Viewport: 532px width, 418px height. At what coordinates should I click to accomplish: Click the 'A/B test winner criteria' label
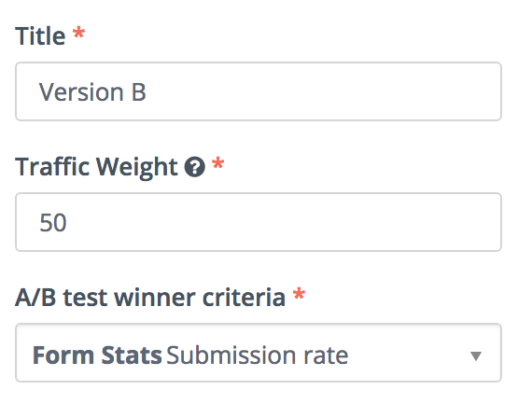point(150,298)
